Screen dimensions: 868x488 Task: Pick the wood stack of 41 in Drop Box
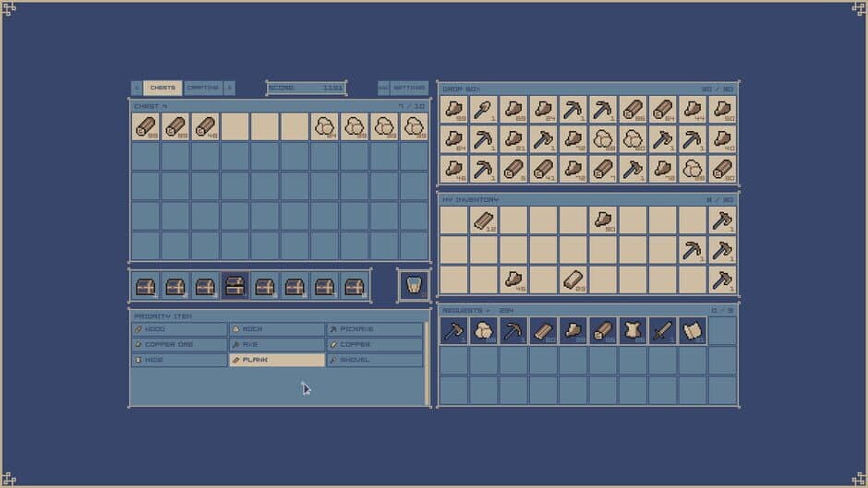tap(543, 170)
